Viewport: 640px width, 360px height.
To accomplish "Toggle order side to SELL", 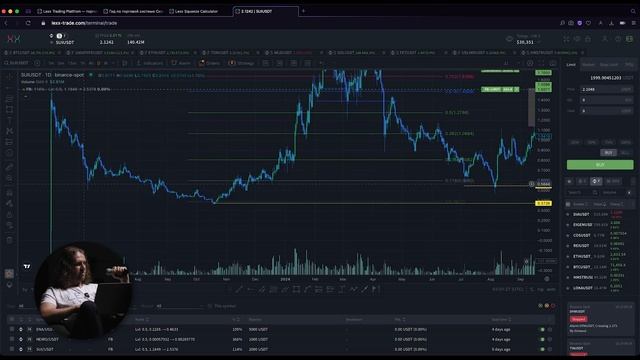I will coord(625,153).
